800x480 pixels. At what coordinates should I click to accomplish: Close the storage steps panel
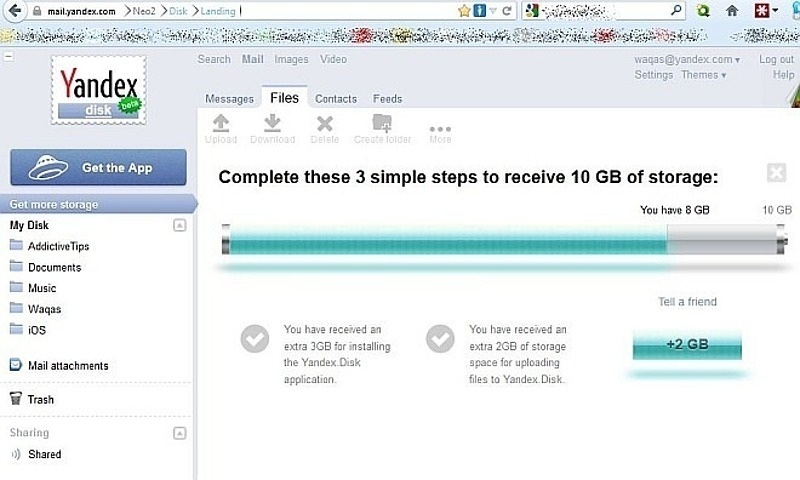(x=776, y=173)
